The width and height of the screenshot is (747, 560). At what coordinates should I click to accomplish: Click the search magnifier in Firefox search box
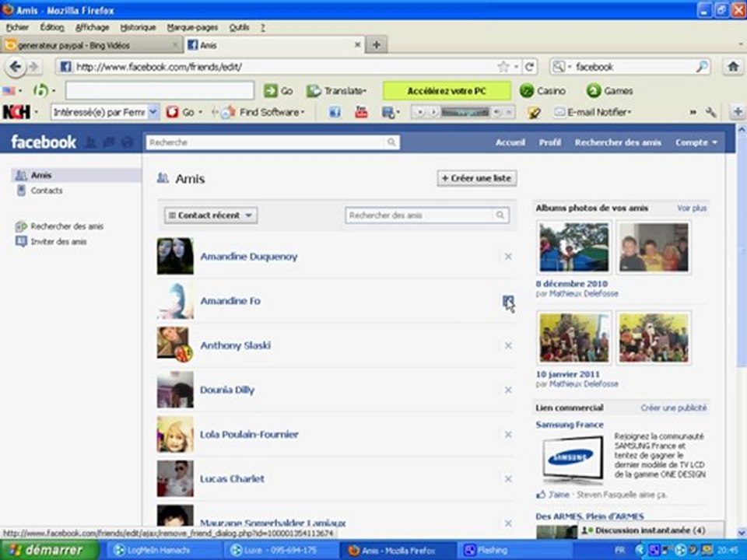pos(702,67)
